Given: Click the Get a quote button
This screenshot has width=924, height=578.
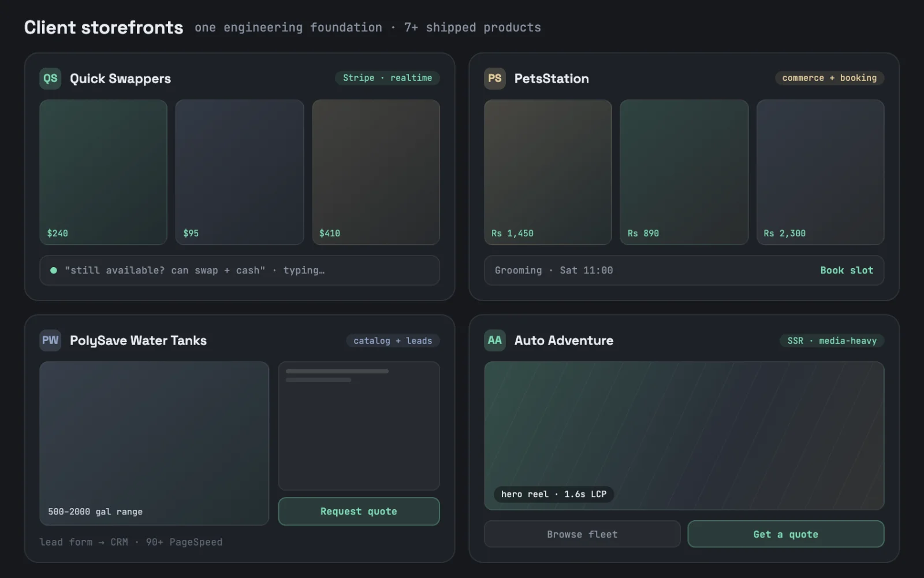Looking at the screenshot, I should coord(786,534).
